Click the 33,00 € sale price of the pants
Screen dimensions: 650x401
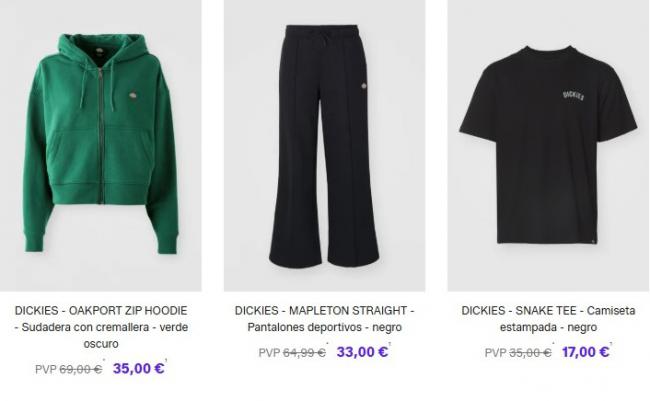[362, 352]
